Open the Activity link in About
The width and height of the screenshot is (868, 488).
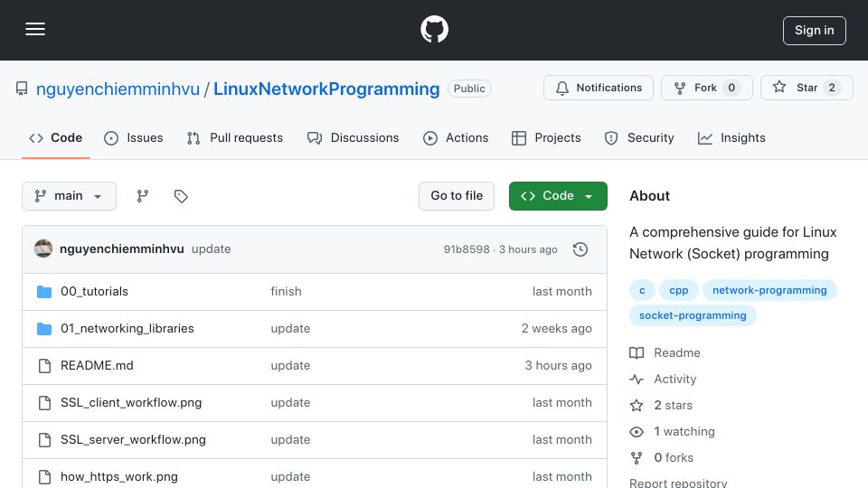pos(663,379)
